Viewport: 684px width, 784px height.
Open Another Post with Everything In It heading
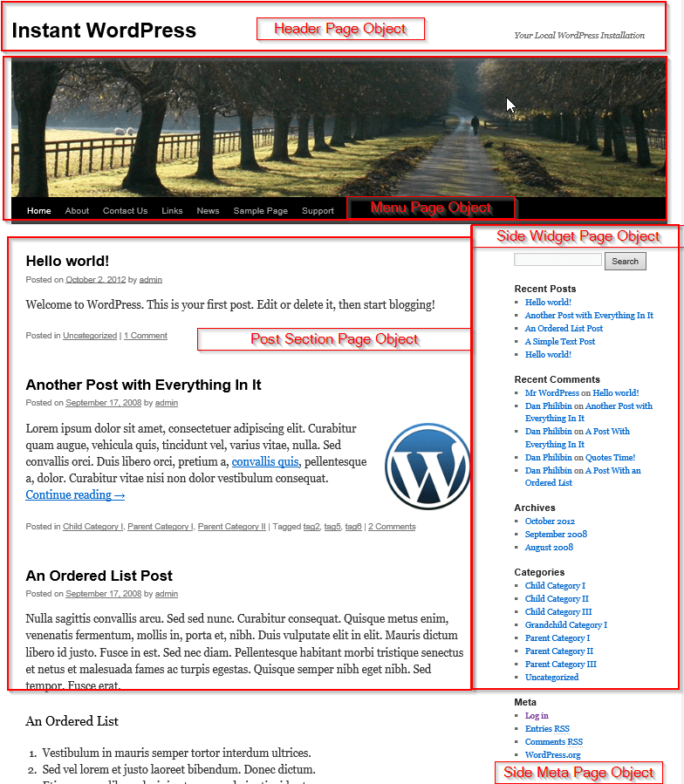tap(144, 385)
